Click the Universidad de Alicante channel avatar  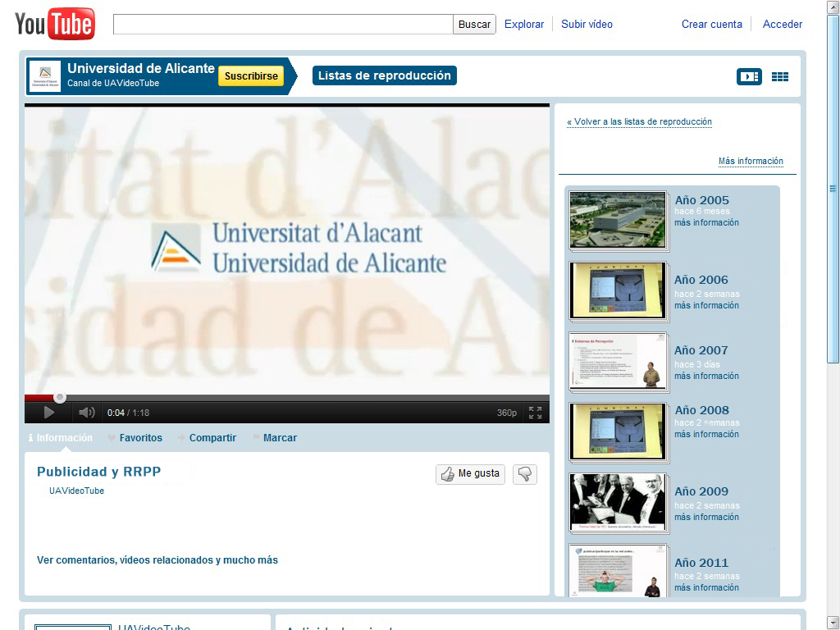45,76
